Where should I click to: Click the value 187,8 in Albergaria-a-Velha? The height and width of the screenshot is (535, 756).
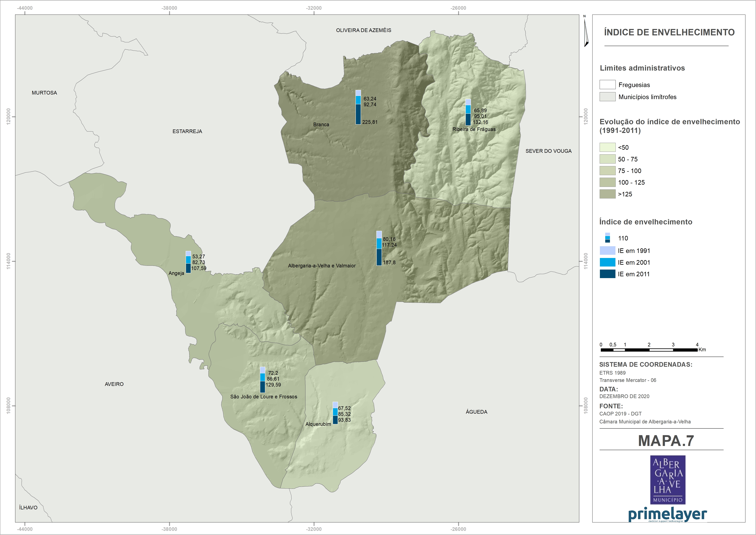389,263
